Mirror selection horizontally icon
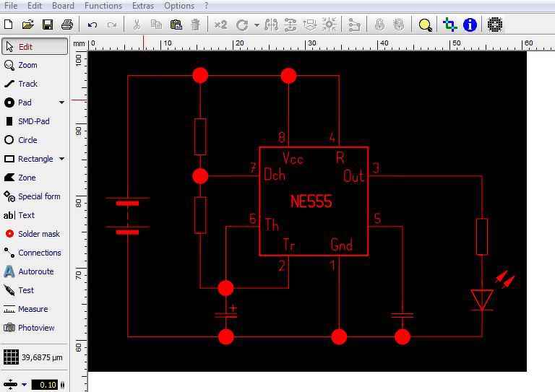Viewport: 555px width, 392px height. 272,25
